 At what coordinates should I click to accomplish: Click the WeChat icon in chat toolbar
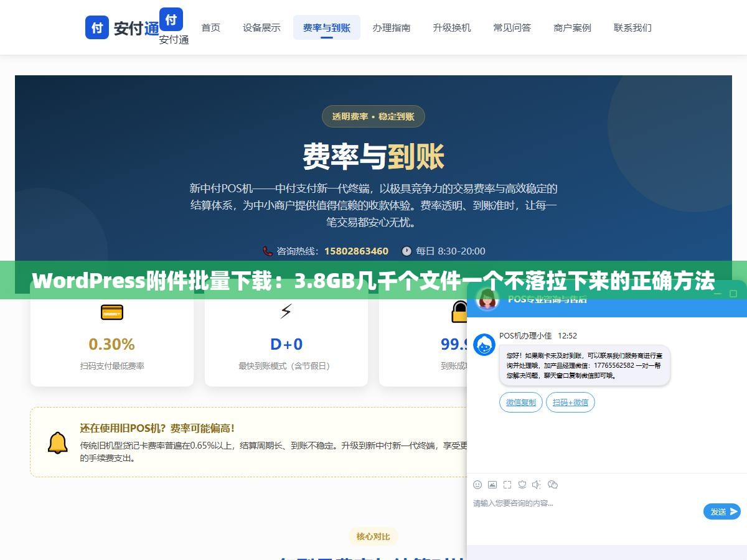(553, 485)
